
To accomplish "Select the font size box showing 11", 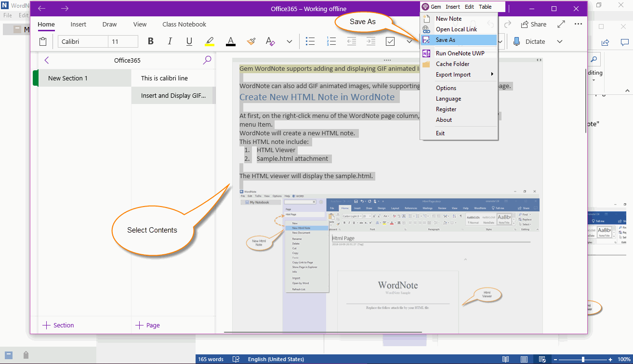I will (123, 41).
